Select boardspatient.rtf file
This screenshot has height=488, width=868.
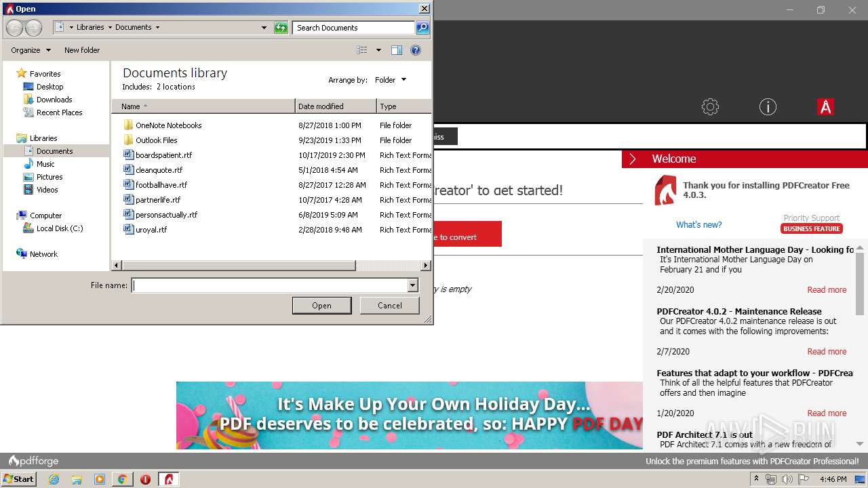point(163,155)
